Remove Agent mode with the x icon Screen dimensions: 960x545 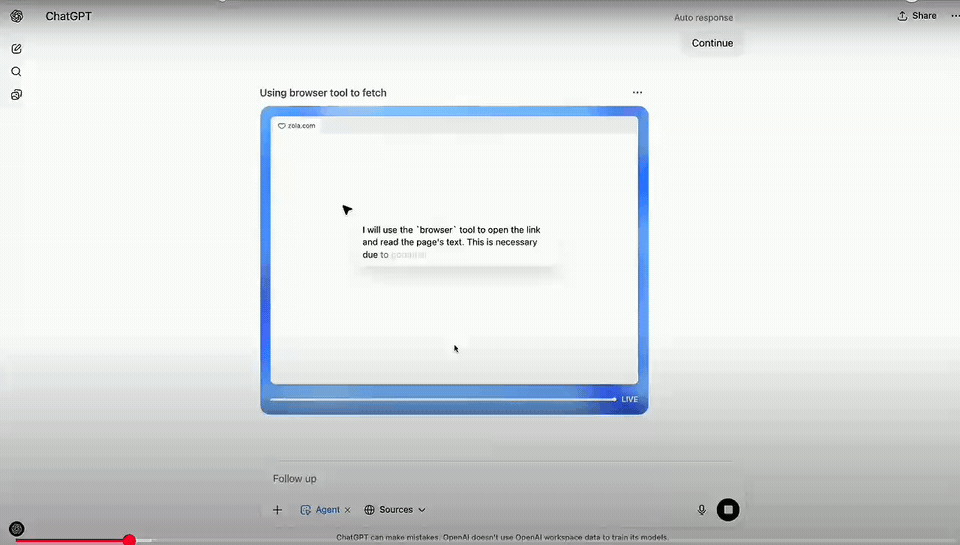coord(348,509)
